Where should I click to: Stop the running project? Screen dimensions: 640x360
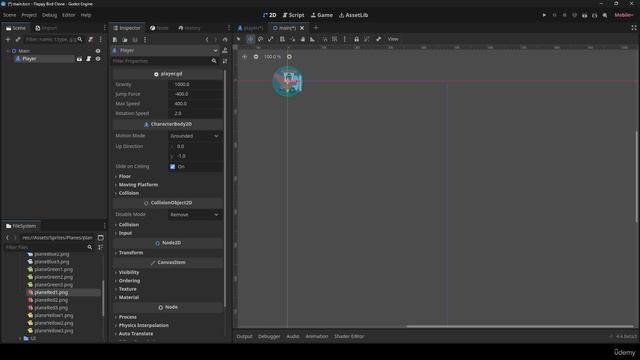pos(564,15)
